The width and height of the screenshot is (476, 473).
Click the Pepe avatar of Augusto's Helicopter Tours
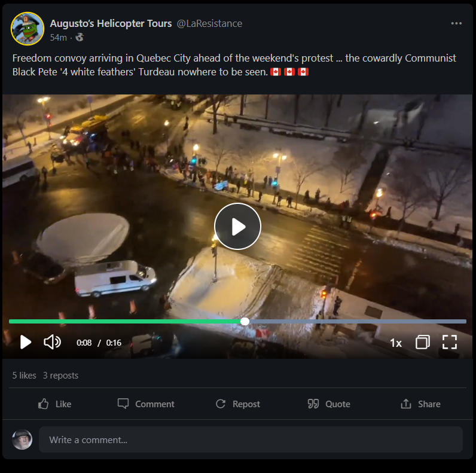tap(28, 29)
